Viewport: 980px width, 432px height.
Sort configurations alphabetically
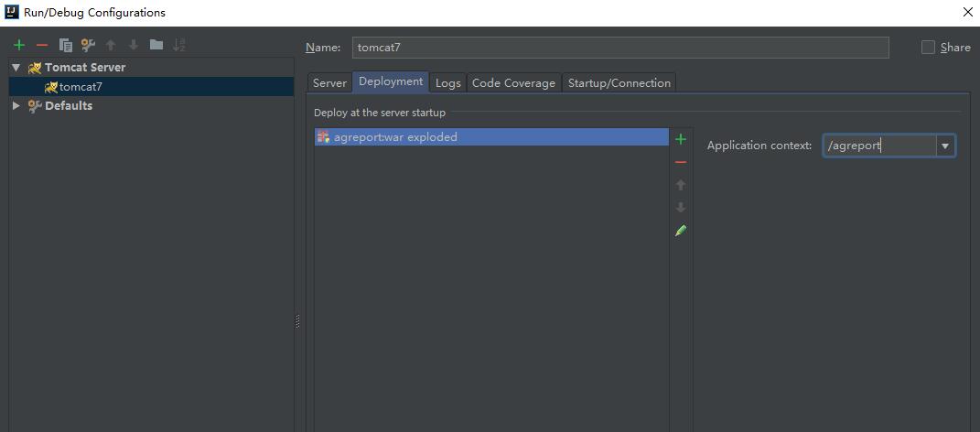pyautogui.click(x=179, y=45)
